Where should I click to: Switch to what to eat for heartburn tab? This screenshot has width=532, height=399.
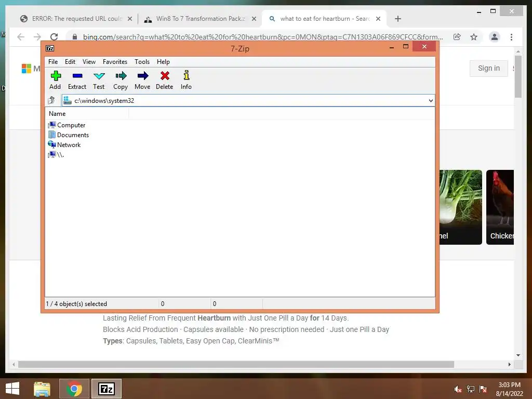pos(324,19)
